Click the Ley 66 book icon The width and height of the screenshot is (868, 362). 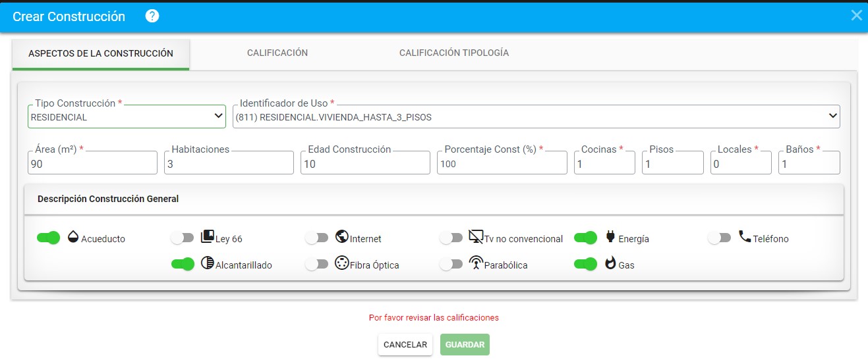tap(208, 236)
